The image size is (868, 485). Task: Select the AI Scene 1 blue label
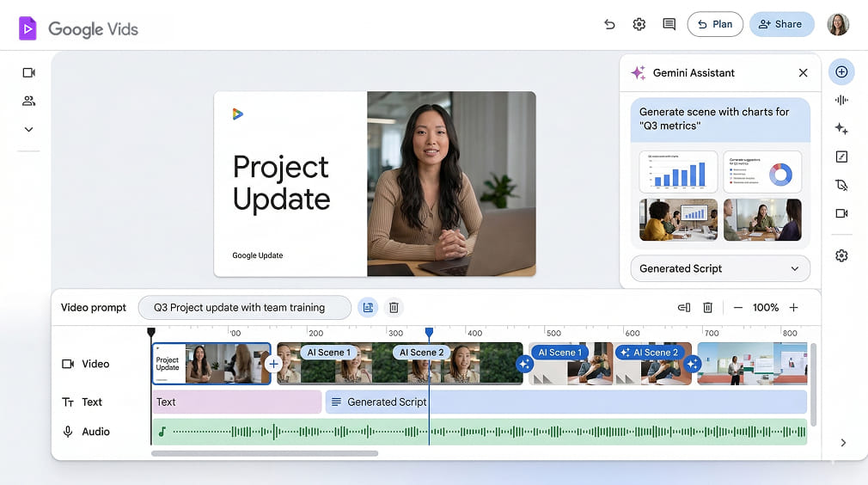(x=558, y=353)
